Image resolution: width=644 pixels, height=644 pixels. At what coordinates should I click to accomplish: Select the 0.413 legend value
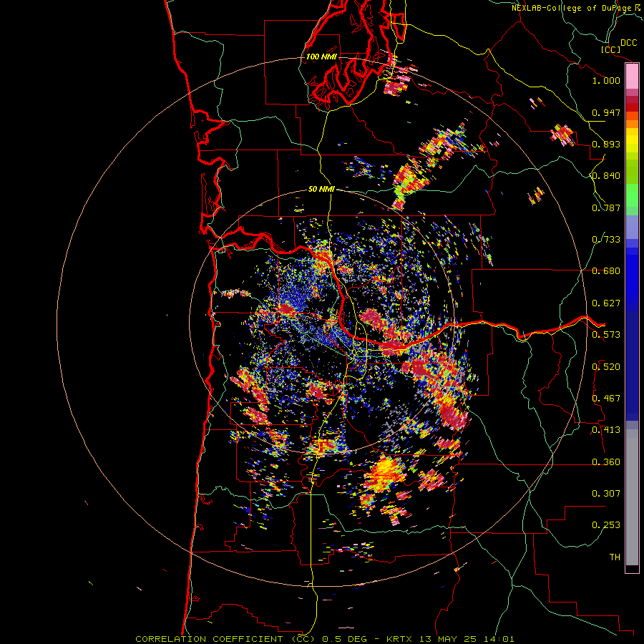pyautogui.click(x=606, y=430)
